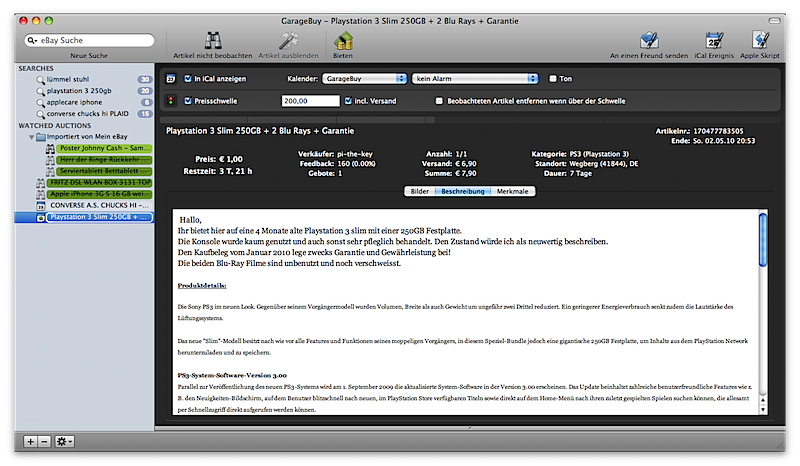Screen dimensions: 800x466
Task: Switch to the Bilder tab
Action: [419, 191]
